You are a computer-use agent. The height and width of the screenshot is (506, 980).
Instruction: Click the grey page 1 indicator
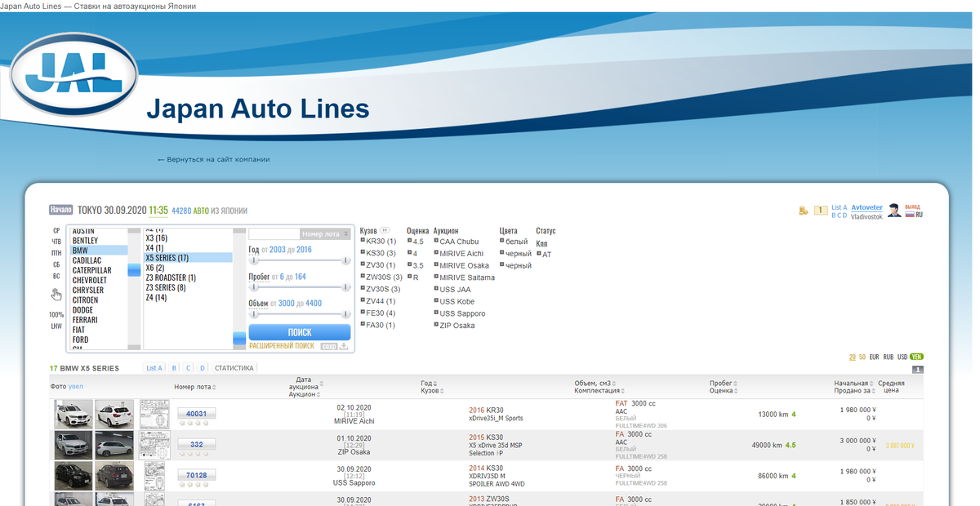917,370
